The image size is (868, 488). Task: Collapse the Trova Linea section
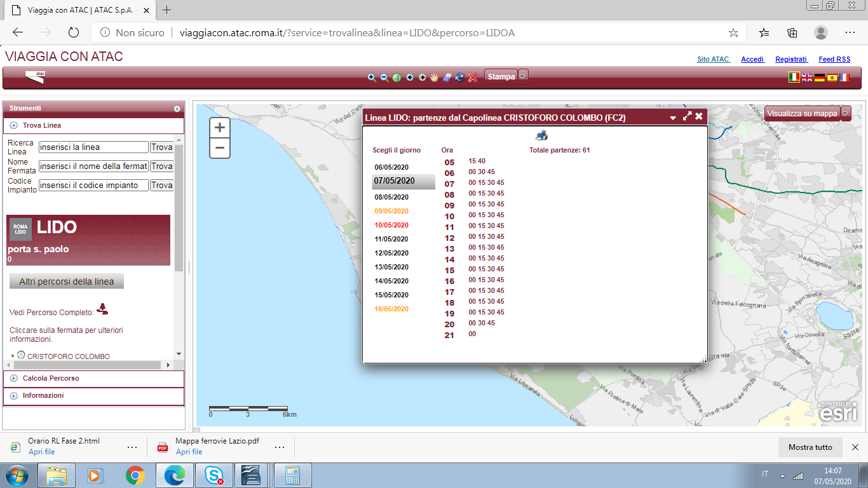click(x=14, y=126)
